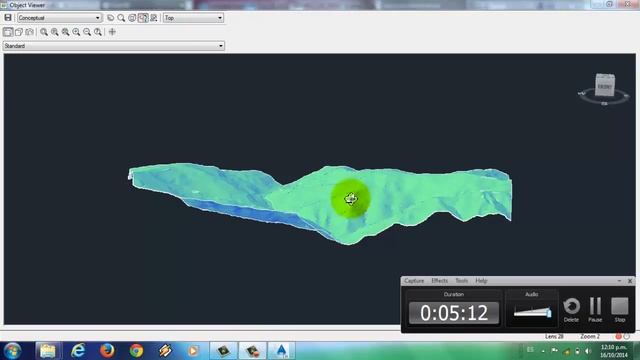Launch Firefox from the taskbar

coord(107,351)
